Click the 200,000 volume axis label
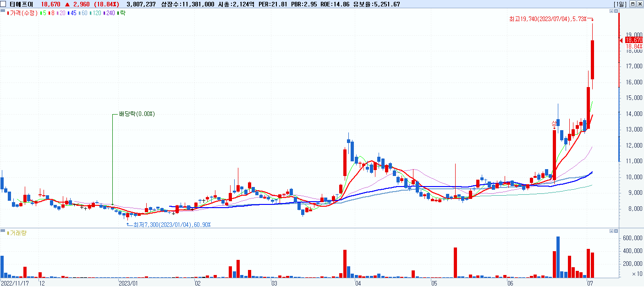 point(633,264)
